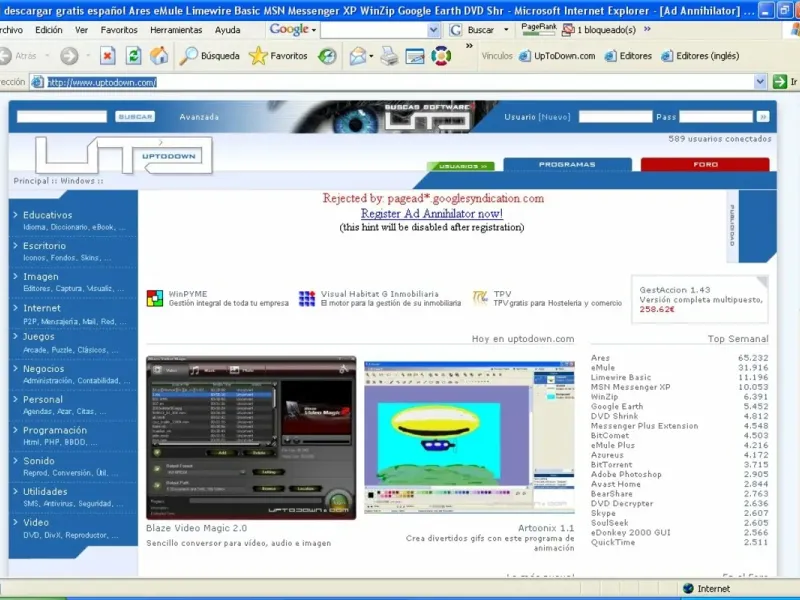This screenshot has height=600, width=800.
Task: Click the Mail envelope icon
Action: 358,56
